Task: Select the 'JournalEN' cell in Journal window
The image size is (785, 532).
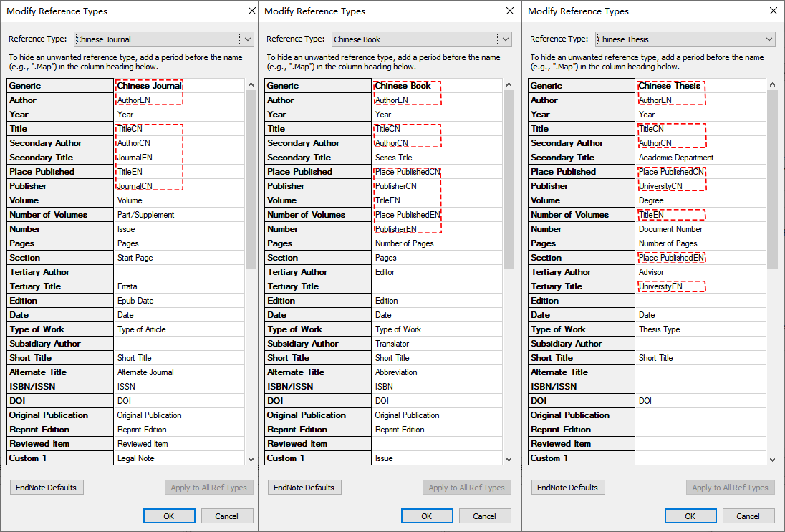Action: point(179,157)
